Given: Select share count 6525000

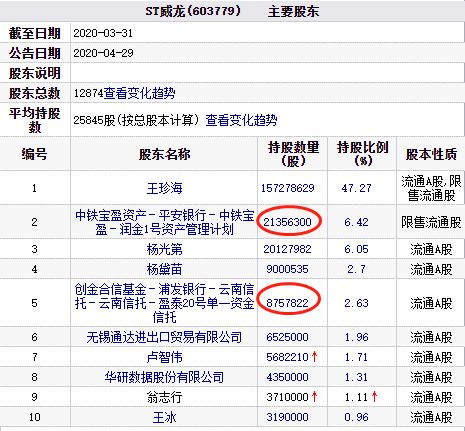Looking at the screenshot, I should (287, 337).
